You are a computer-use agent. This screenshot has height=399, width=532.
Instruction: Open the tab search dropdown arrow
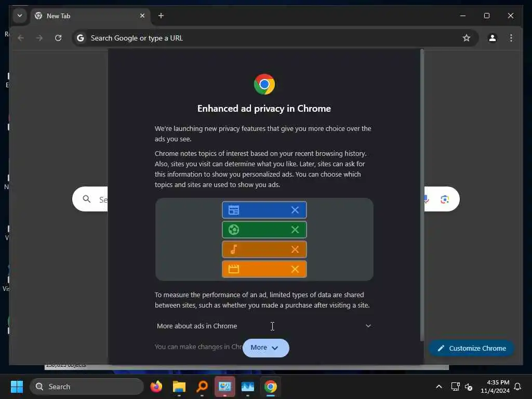coord(20,16)
